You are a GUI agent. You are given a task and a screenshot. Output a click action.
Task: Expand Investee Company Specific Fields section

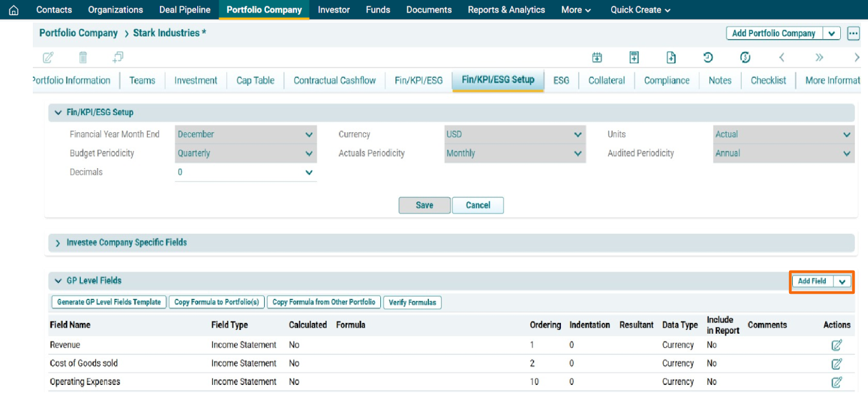coord(58,243)
